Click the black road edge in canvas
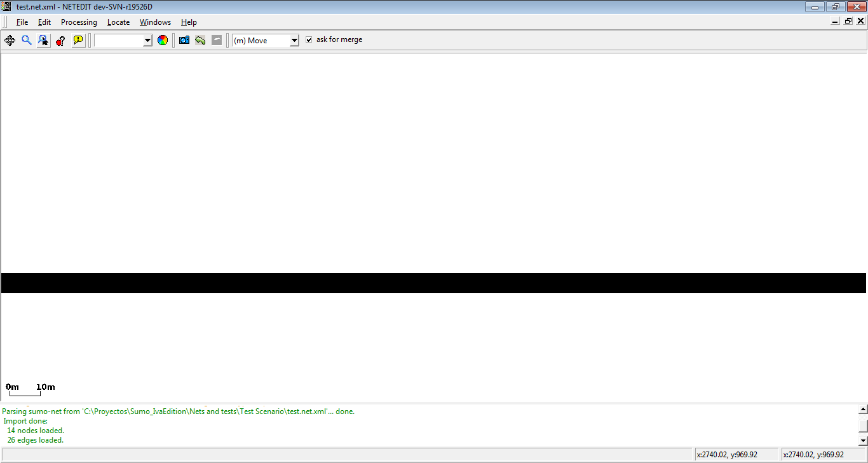 433,283
